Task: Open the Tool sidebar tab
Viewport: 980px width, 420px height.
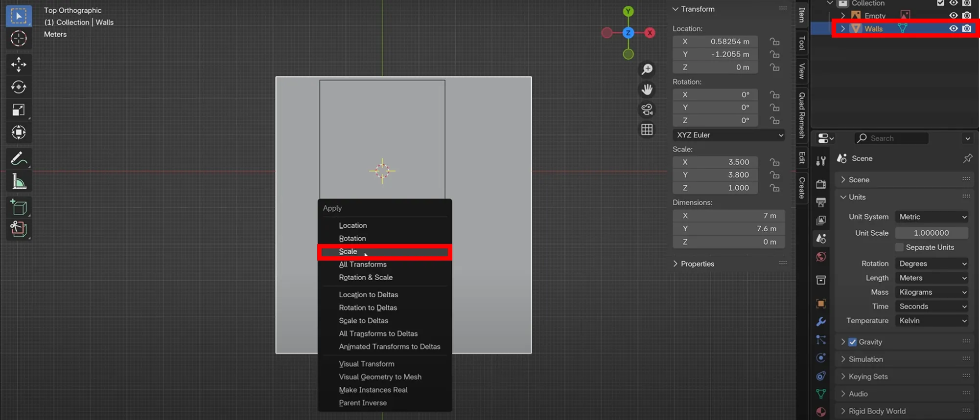Action: click(x=802, y=44)
